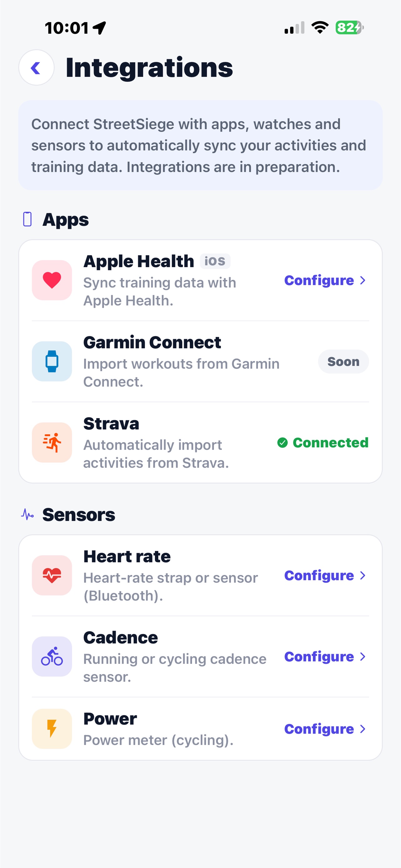Open Configure for Heart rate
401x868 pixels.
[x=325, y=576]
